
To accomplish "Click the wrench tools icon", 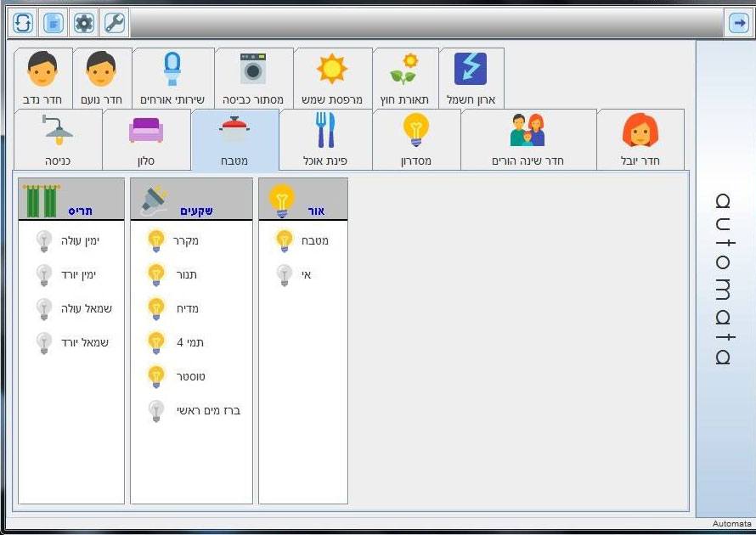I will coord(115,23).
